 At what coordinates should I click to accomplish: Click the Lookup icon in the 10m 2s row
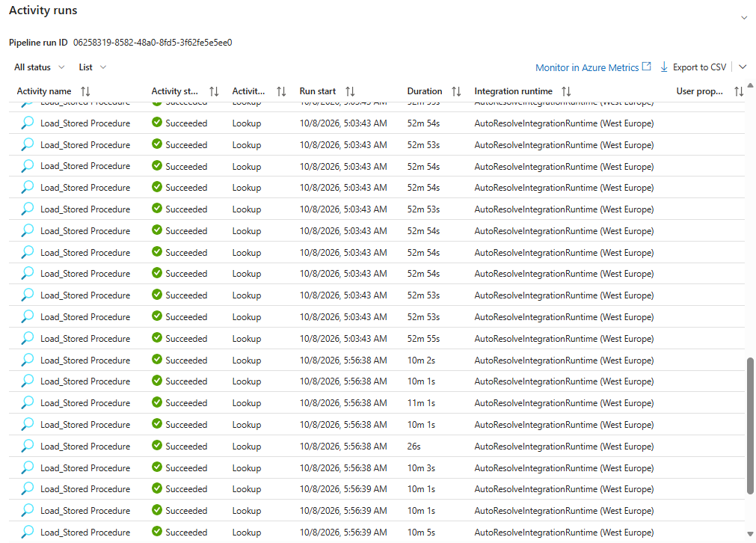(x=28, y=361)
